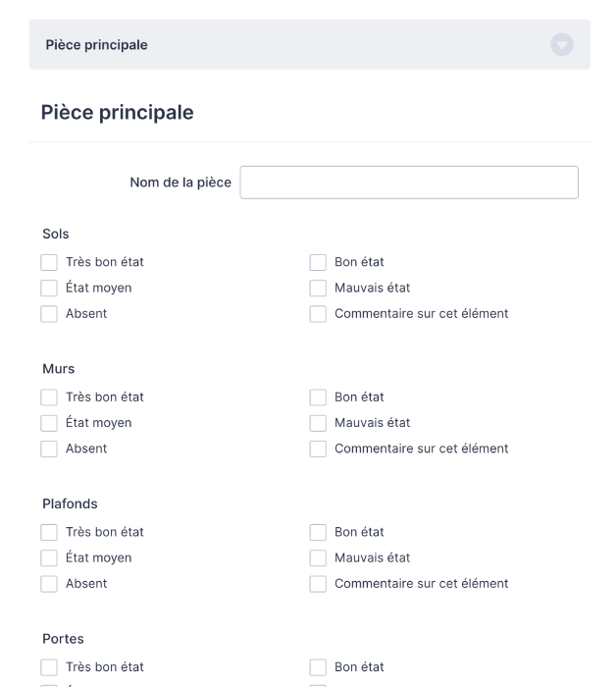This screenshot has width=616, height=687.
Task: Check Très bon état under Plafonds
Action: (x=49, y=533)
